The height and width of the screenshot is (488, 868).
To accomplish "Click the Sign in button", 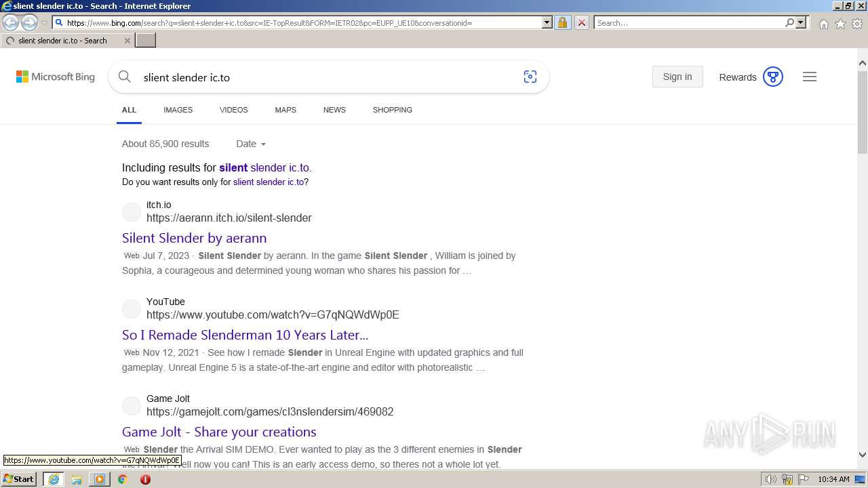I will coord(677,77).
